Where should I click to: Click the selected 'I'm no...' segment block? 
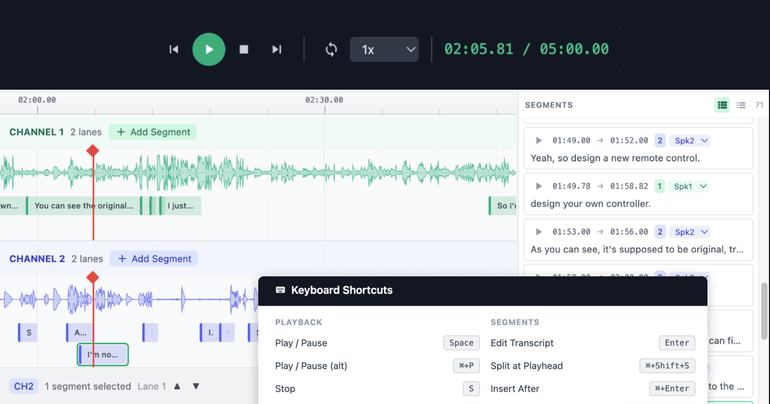point(103,354)
